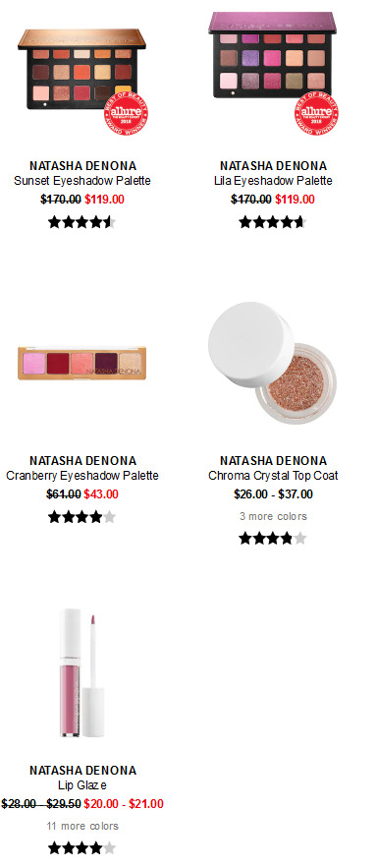Open the Chroma Crystal Top Coat link
Viewport: 377px width, 868px height.
273,475
